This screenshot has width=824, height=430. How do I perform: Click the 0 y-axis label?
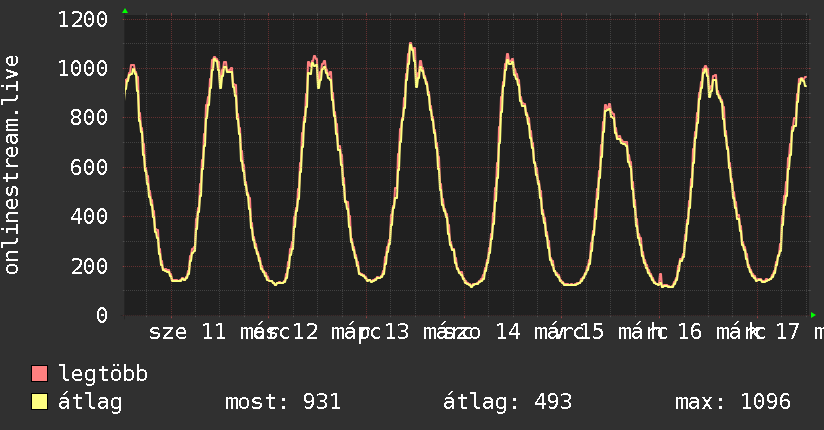coord(101,315)
